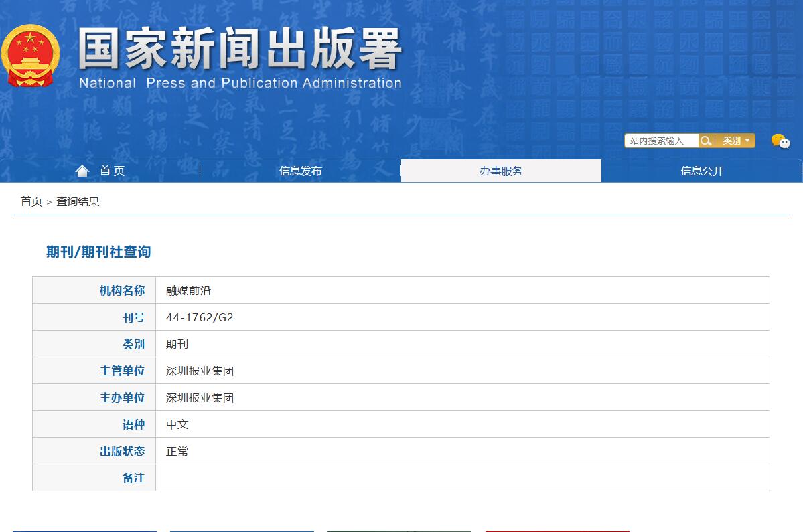
Task: Click the 备注 remarks row
Action: pos(133,477)
